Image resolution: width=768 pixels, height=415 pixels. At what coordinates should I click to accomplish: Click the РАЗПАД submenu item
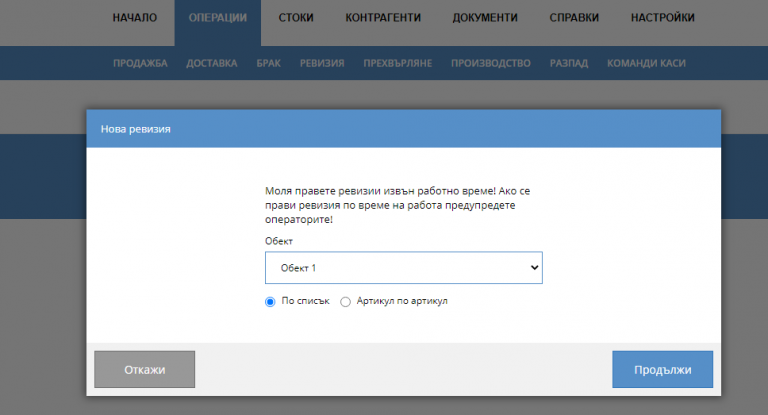569,63
